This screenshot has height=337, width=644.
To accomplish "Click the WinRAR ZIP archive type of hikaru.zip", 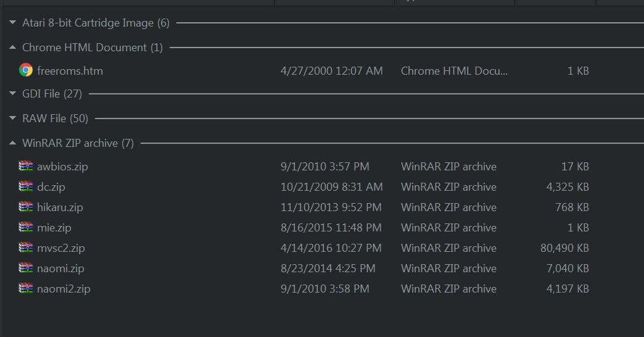I will coord(448,207).
